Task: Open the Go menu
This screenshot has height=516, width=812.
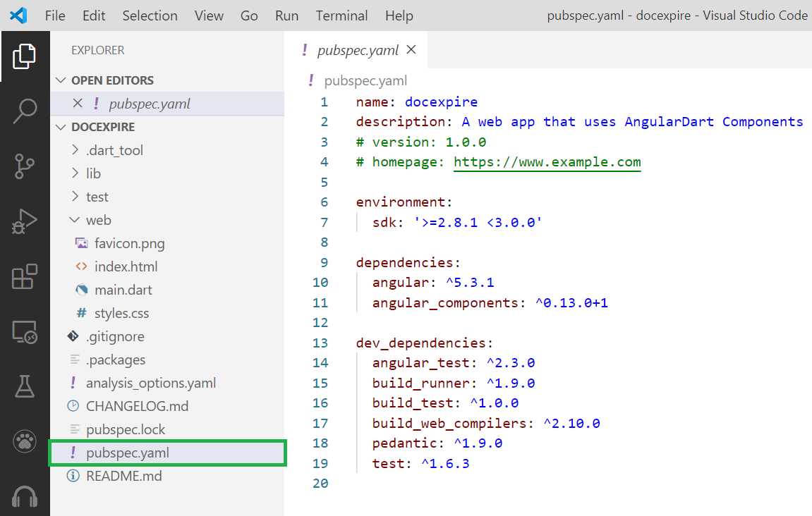Action: tap(248, 15)
